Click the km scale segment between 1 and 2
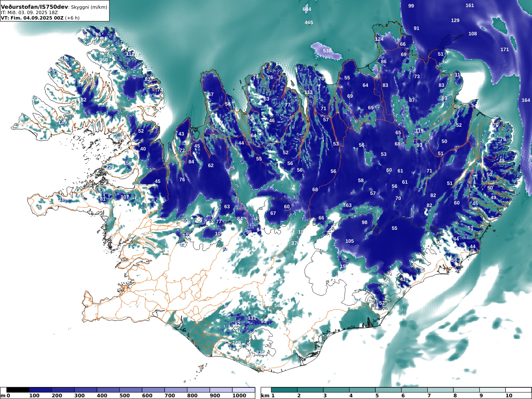532x399 pixels. [x=284, y=390]
